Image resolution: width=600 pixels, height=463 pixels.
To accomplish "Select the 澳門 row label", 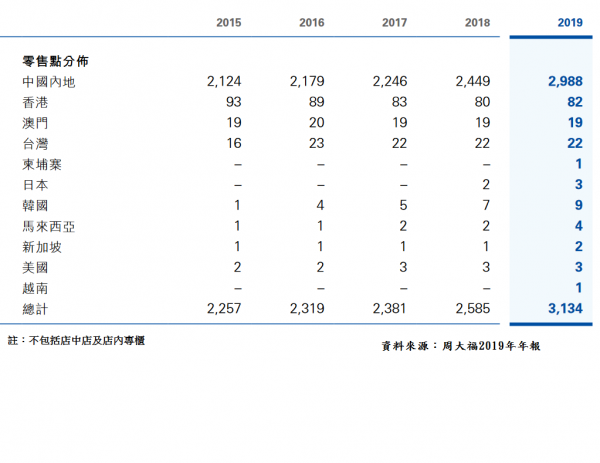I will coord(35,123).
